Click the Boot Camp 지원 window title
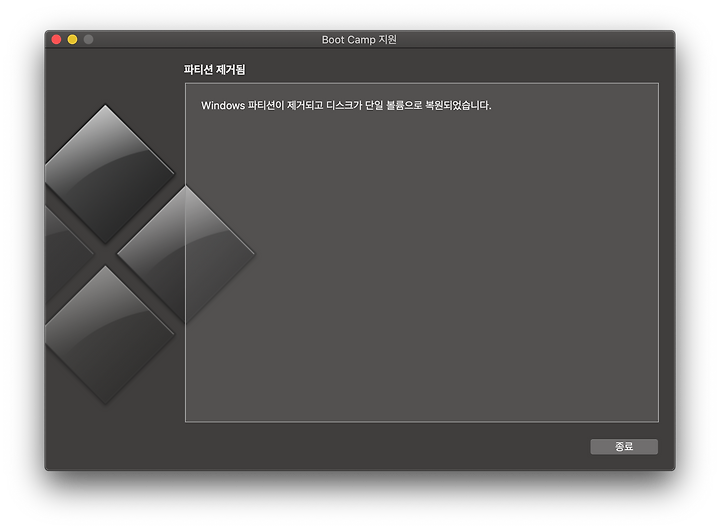 (359, 39)
